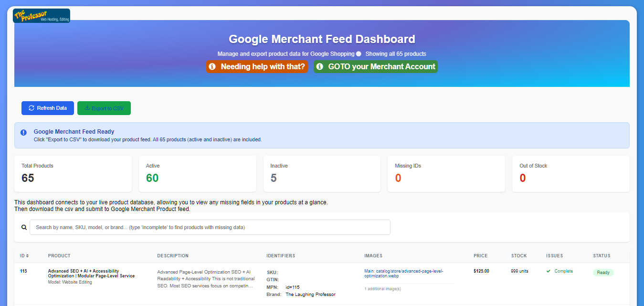Click the sort arrows on the ID column
Screen dimensions: 644x306
pyautogui.click(x=28, y=255)
